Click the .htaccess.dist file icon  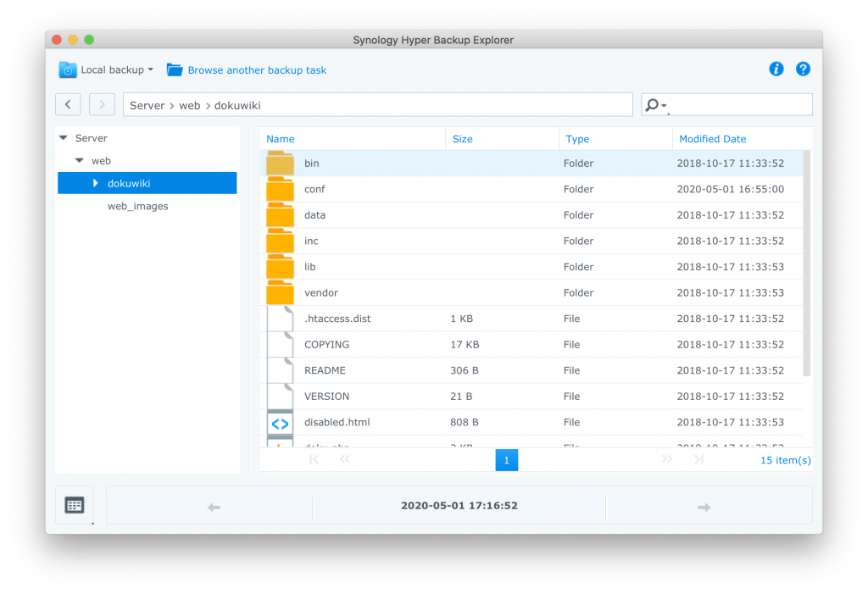pos(280,319)
